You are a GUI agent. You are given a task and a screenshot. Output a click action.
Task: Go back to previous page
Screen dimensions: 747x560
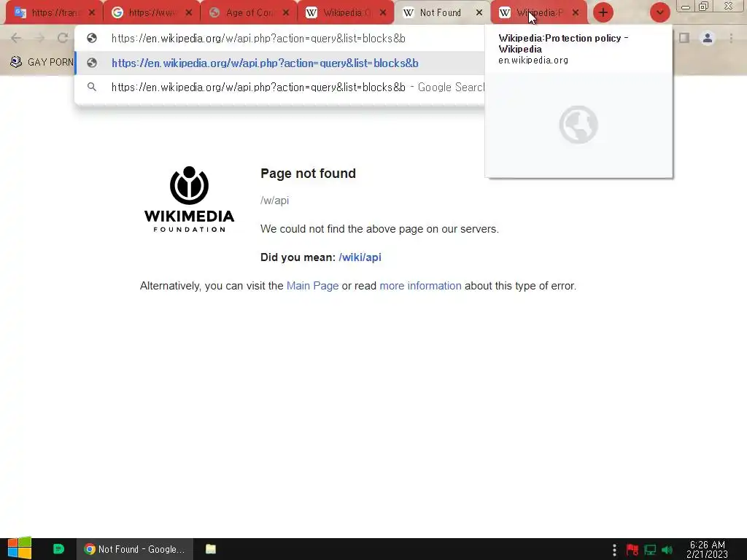pyautogui.click(x=16, y=38)
